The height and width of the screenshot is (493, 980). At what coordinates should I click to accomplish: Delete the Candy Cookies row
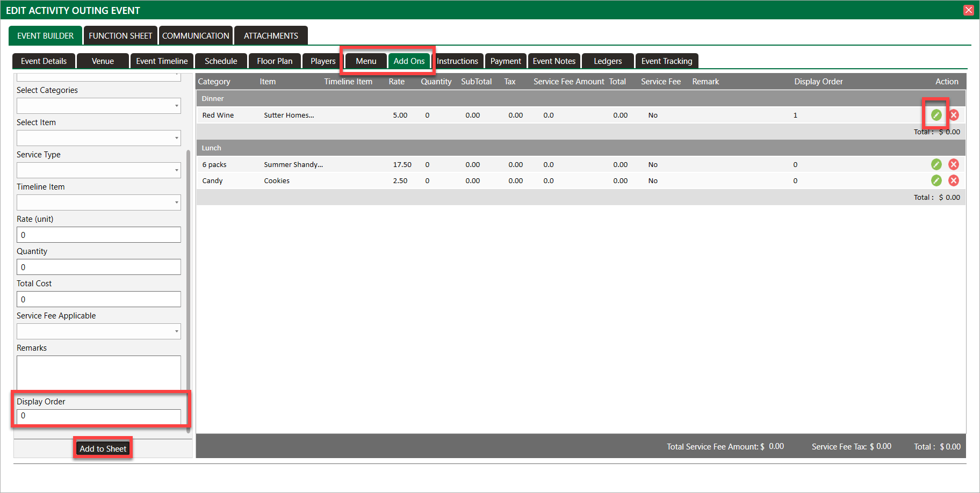[x=954, y=180]
